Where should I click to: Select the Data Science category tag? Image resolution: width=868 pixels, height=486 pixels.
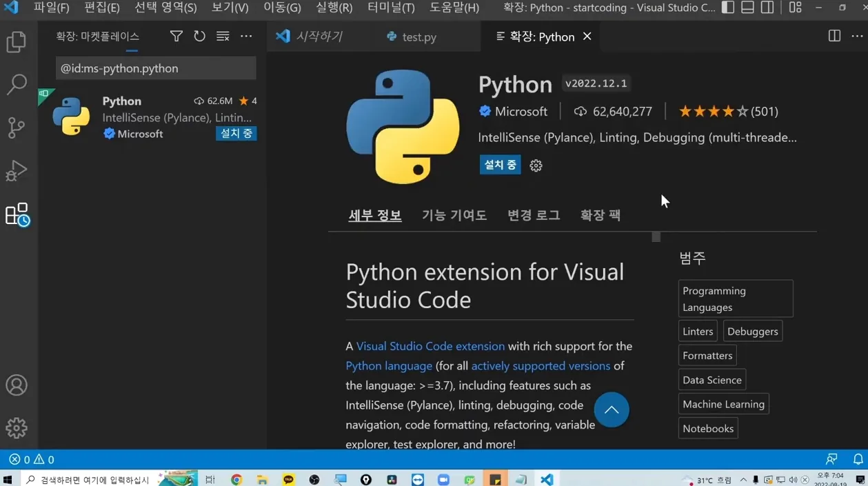(712, 380)
